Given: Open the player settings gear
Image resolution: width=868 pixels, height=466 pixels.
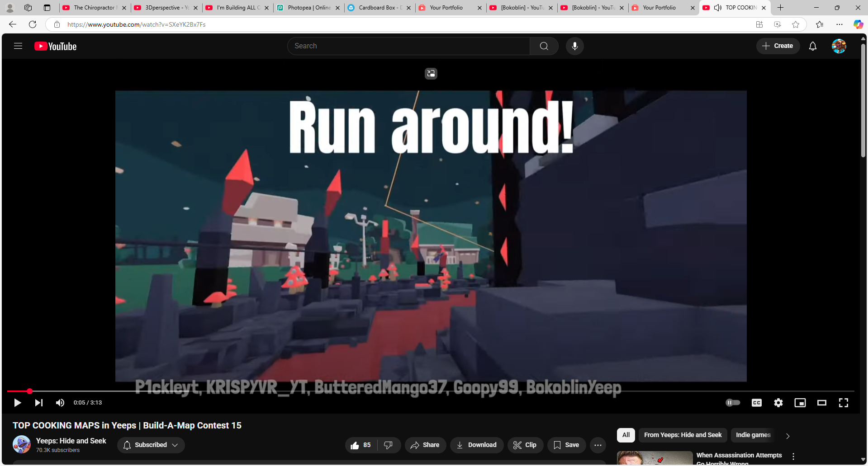Looking at the screenshot, I should point(778,403).
